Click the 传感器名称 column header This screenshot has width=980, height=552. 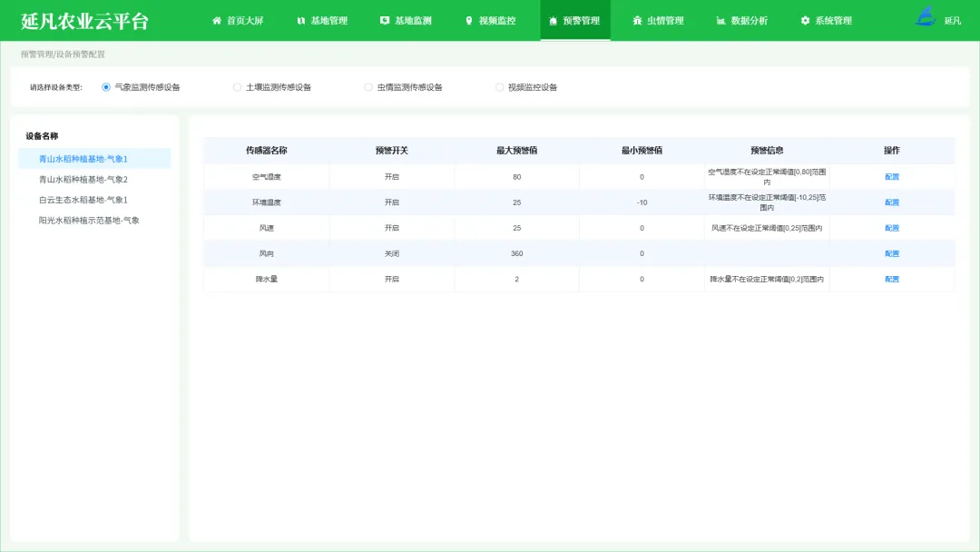[266, 150]
